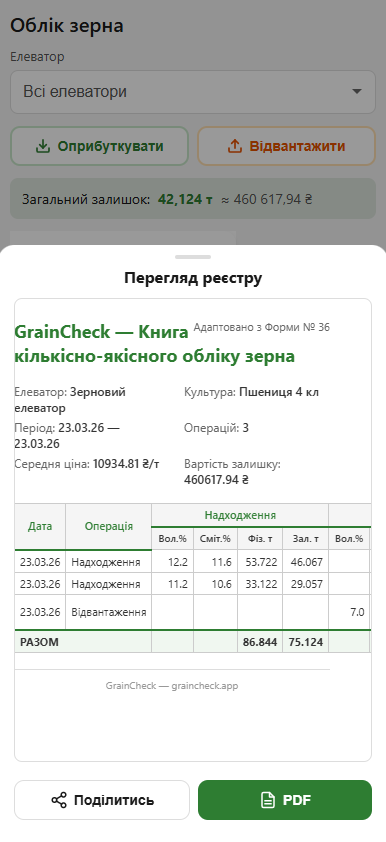
Task: Click the Операція column header
Action: coord(108,526)
